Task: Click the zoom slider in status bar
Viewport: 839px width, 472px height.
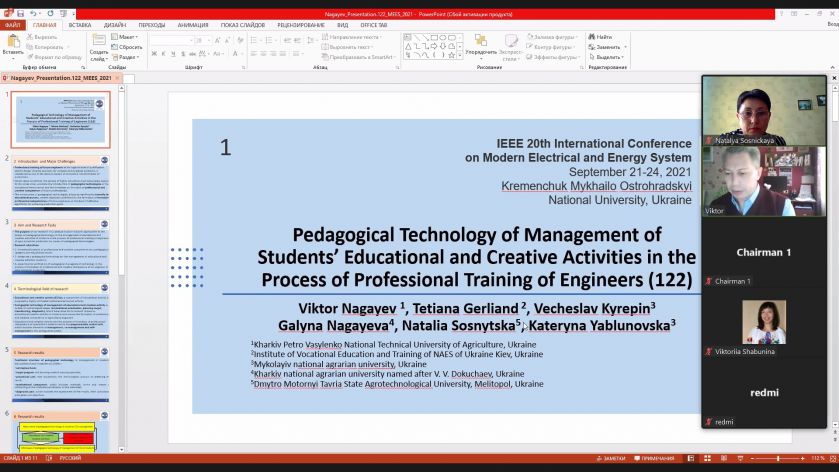Action: pos(777,459)
